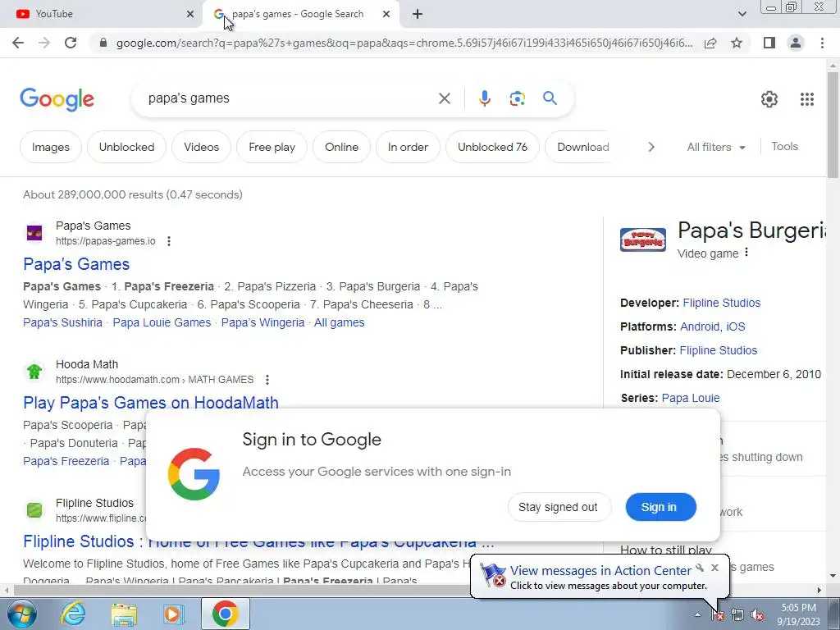Open balloon notification settings wrench
840x630 pixels.
(x=700, y=568)
